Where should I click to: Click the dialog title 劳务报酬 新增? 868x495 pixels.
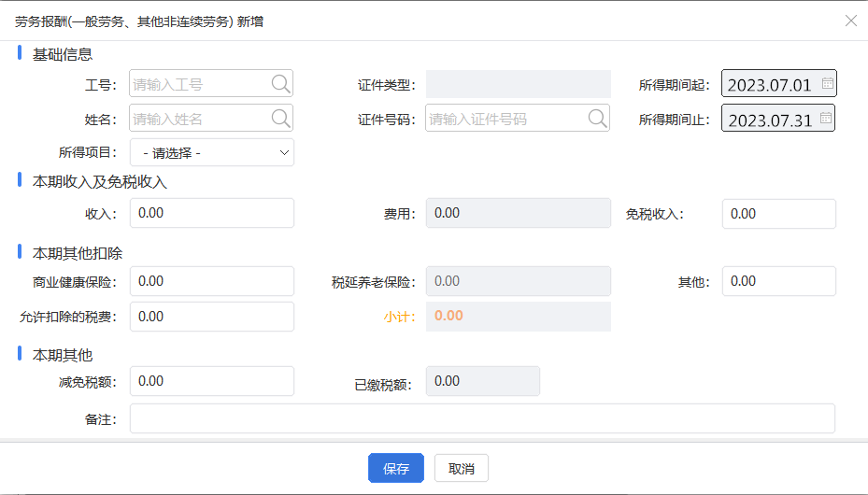click(x=139, y=21)
